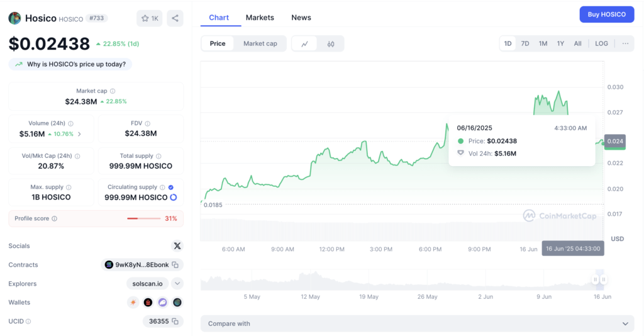Open the first orange wallet icon

click(x=133, y=303)
